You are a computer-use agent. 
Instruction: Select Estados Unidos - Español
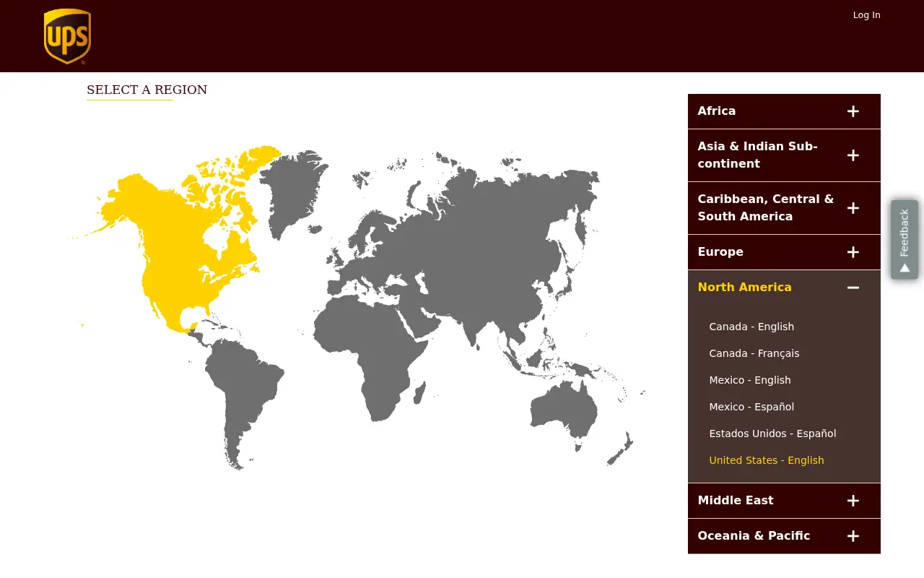772,433
